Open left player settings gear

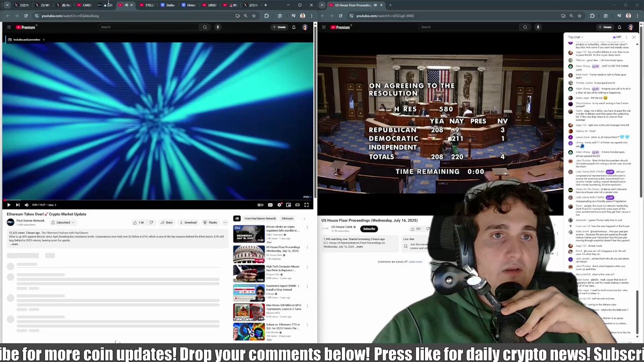279,205
